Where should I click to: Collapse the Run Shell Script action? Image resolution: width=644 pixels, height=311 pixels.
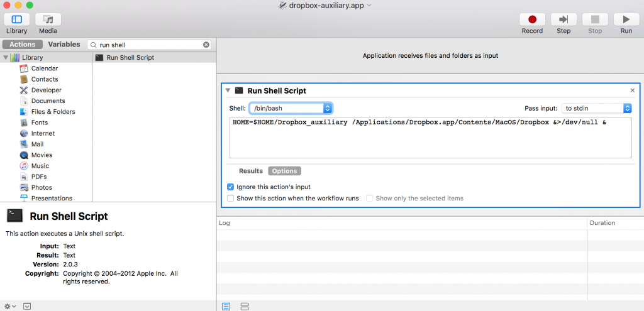[228, 90]
